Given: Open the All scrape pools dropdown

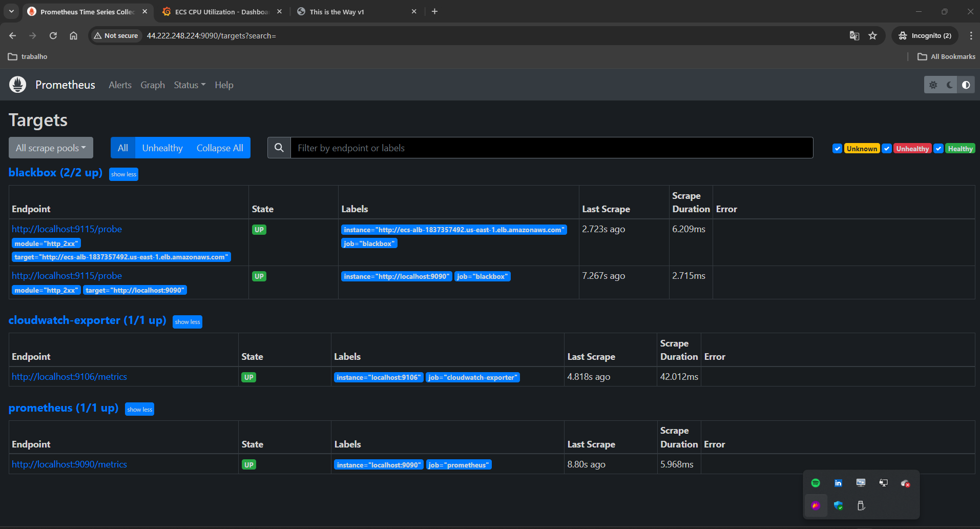Looking at the screenshot, I should (x=51, y=148).
